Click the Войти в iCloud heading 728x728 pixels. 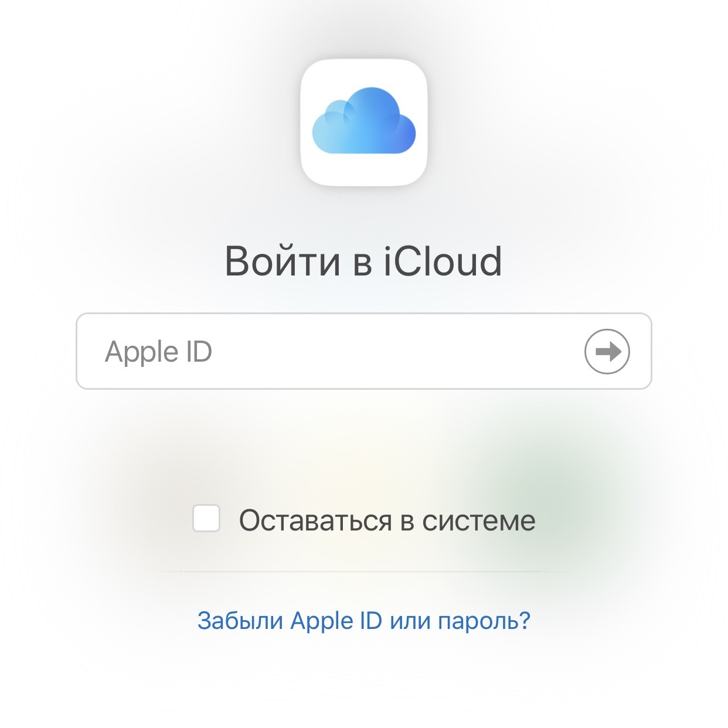[364, 261]
